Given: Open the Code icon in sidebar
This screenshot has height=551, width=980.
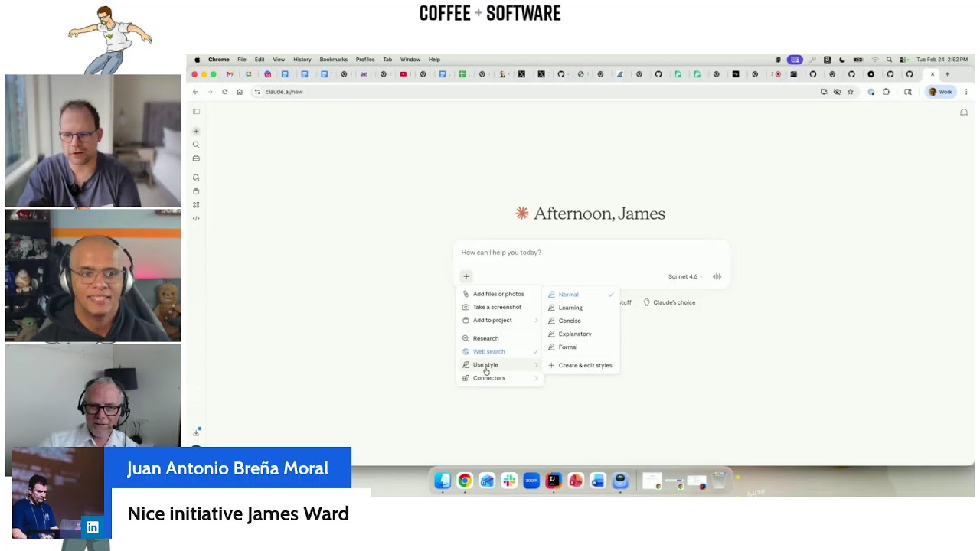Looking at the screenshot, I should point(196,218).
